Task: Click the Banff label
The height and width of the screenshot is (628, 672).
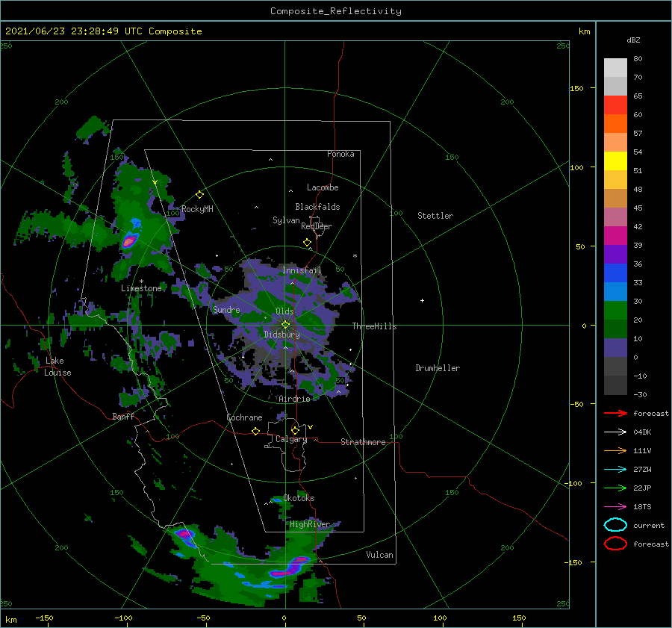Action: click(123, 416)
